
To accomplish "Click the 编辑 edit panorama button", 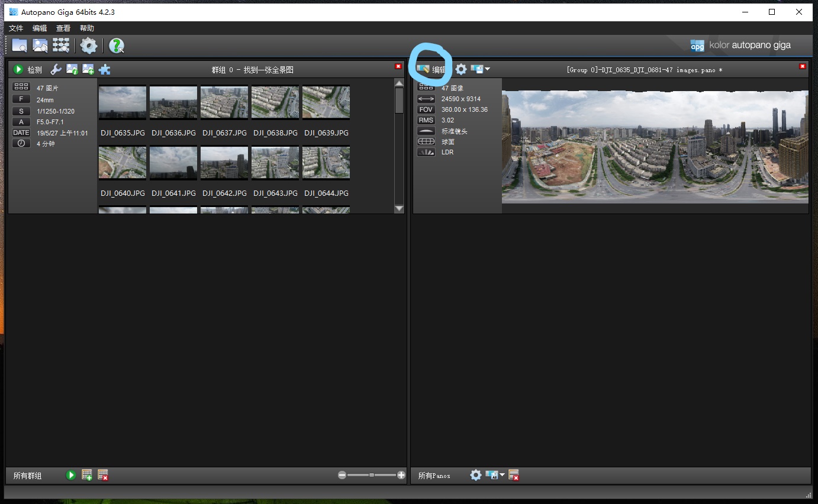I will 431,70.
